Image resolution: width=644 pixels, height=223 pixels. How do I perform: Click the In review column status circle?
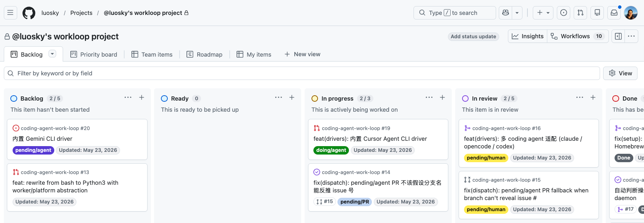(x=466, y=98)
